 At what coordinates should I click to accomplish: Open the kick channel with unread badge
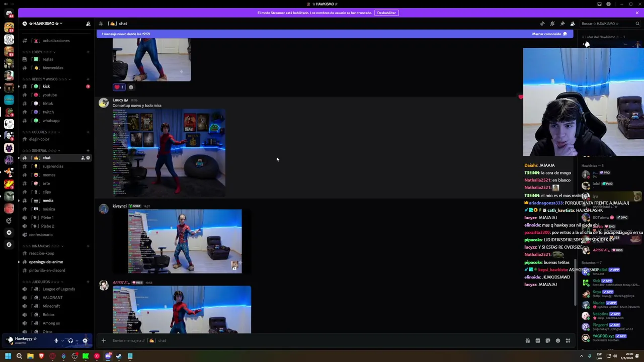click(56, 86)
